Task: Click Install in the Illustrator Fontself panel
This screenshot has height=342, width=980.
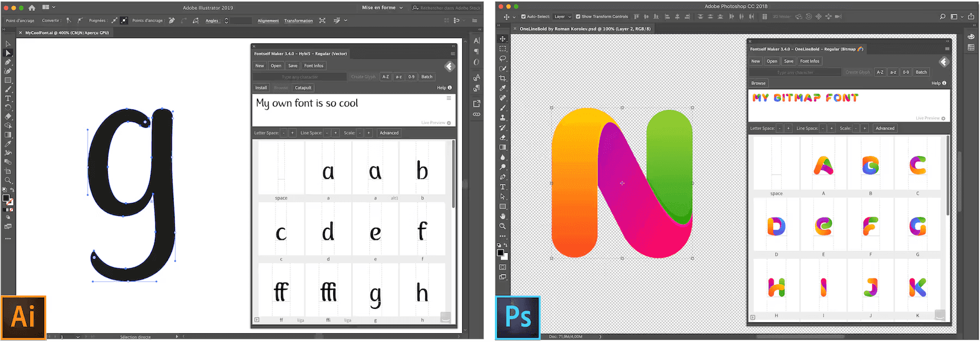Action: click(261, 88)
